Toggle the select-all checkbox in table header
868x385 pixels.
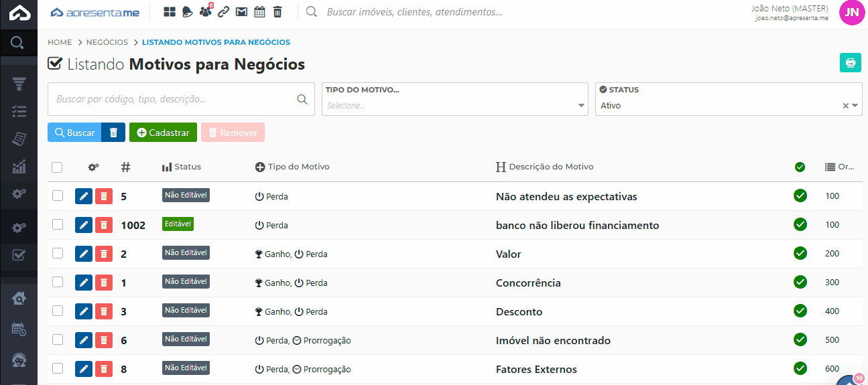click(57, 167)
